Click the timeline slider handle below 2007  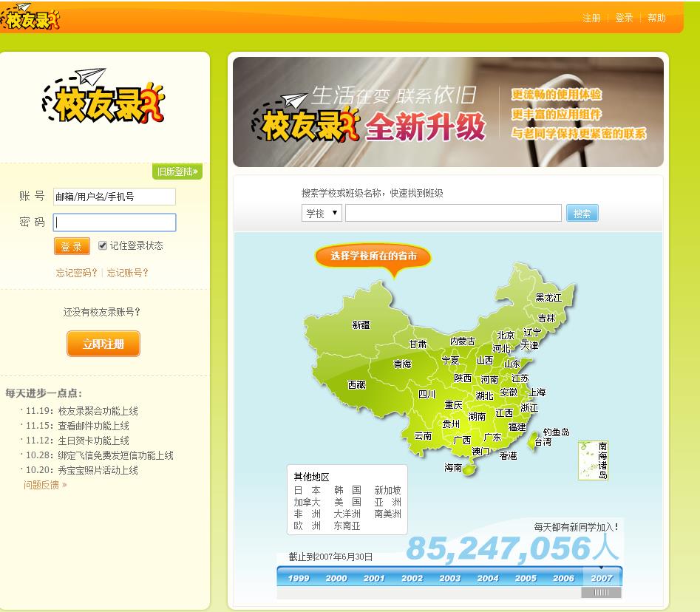[x=601, y=592]
